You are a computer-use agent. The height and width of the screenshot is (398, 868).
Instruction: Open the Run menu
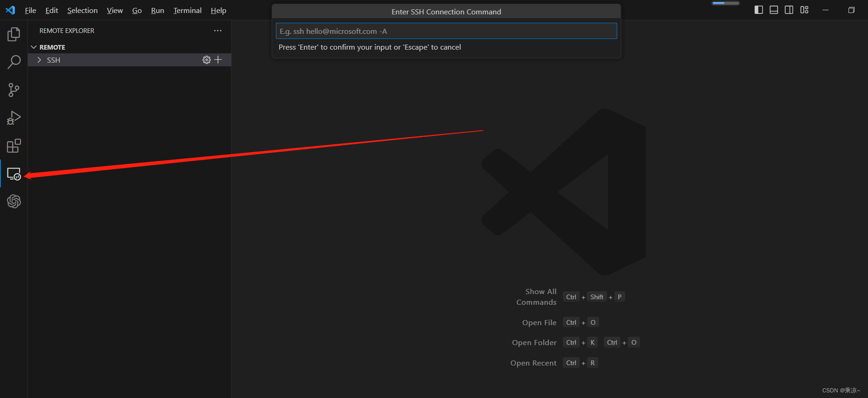tap(157, 10)
